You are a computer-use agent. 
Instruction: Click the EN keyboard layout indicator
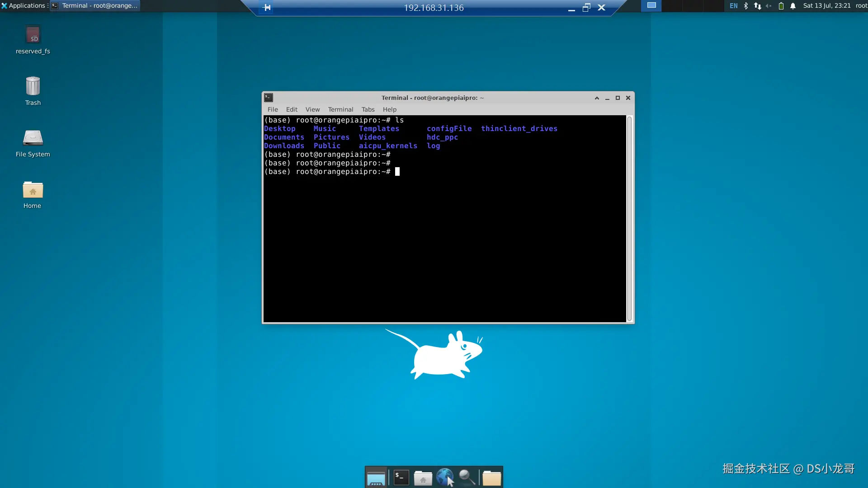734,6
